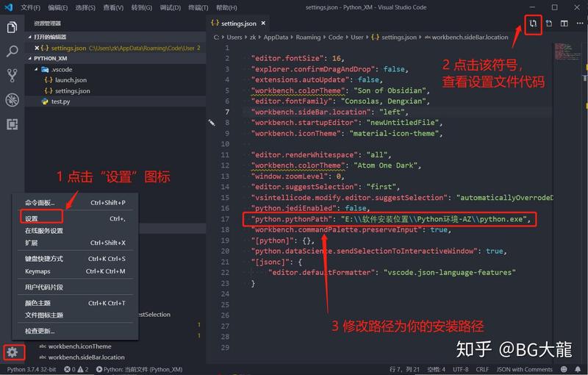Click the errors and warnings status indicator

(76, 369)
